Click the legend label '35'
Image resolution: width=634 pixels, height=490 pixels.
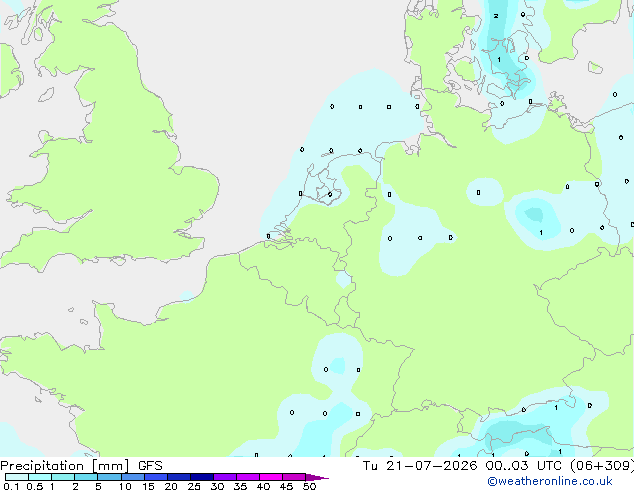pyautogui.click(x=240, y=486)
